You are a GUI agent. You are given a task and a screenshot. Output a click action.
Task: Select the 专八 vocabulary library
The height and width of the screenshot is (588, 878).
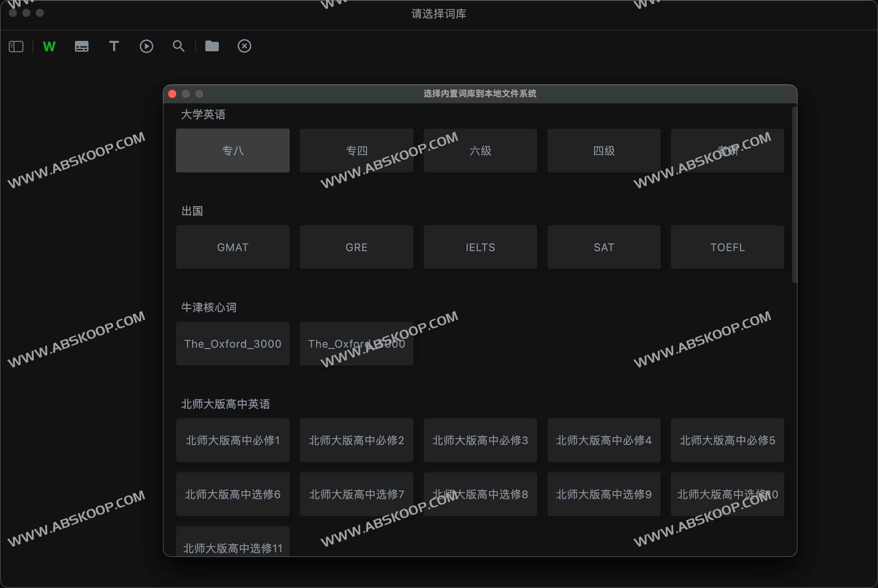[233, 150]
